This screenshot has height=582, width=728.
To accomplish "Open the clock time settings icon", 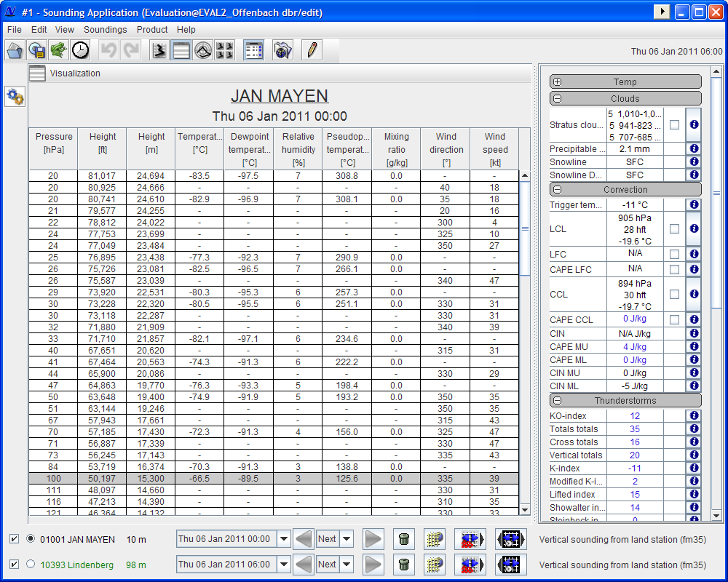I will [x=80, y=50].
